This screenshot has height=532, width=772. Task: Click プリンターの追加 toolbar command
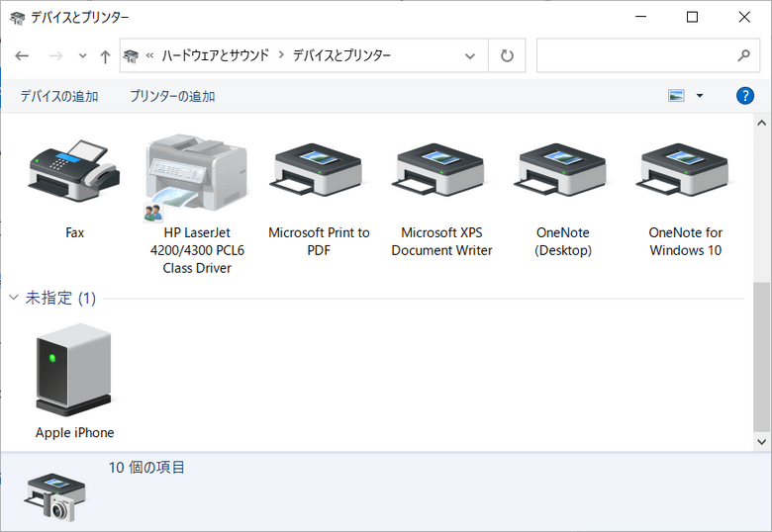(172, 96)
